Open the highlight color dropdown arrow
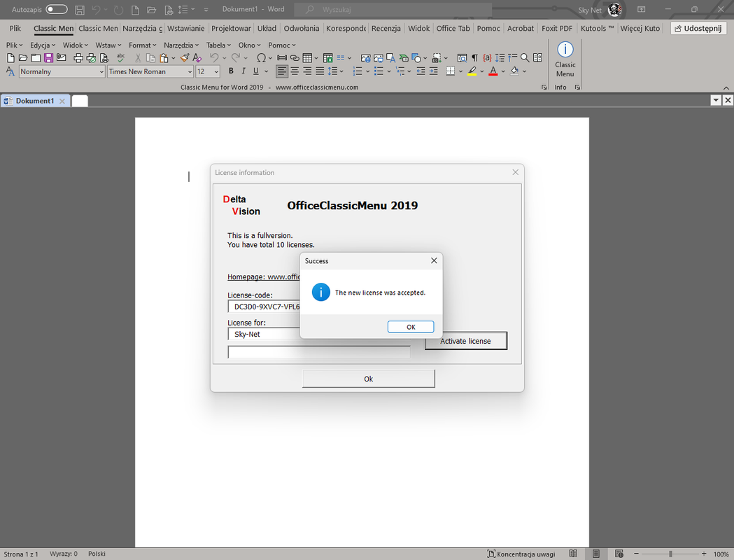The height and width of the screenshot is (560, 734). pos(481,71)
